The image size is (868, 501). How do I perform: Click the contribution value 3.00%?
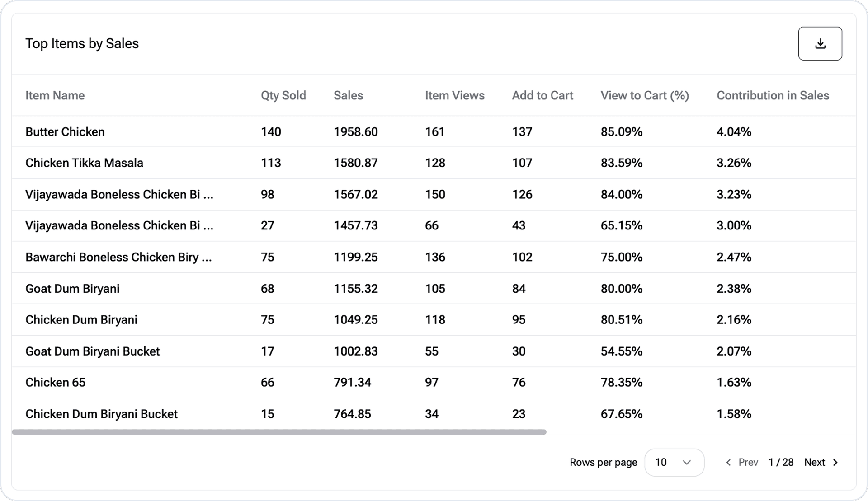pyautogui.click(x=734, y=225)
